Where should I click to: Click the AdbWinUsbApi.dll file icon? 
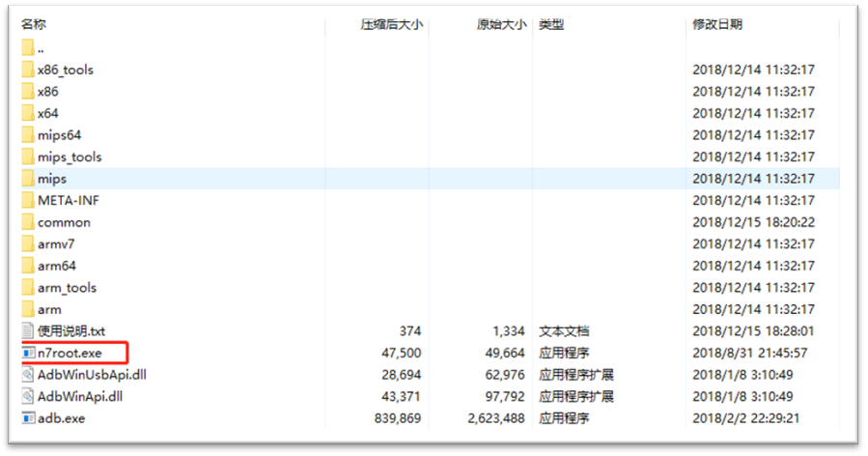coord(28,375)
